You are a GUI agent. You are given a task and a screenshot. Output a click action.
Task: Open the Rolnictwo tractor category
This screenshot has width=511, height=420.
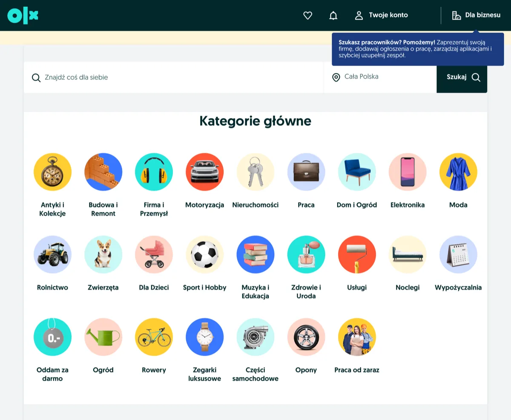52,254
